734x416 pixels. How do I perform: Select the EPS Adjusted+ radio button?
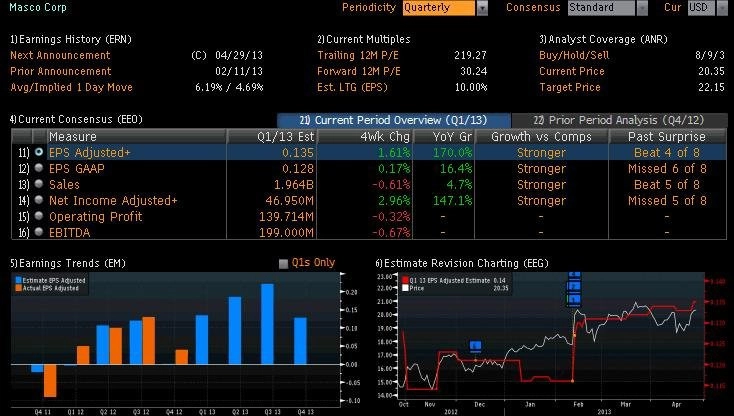click(x=39, y=152)
